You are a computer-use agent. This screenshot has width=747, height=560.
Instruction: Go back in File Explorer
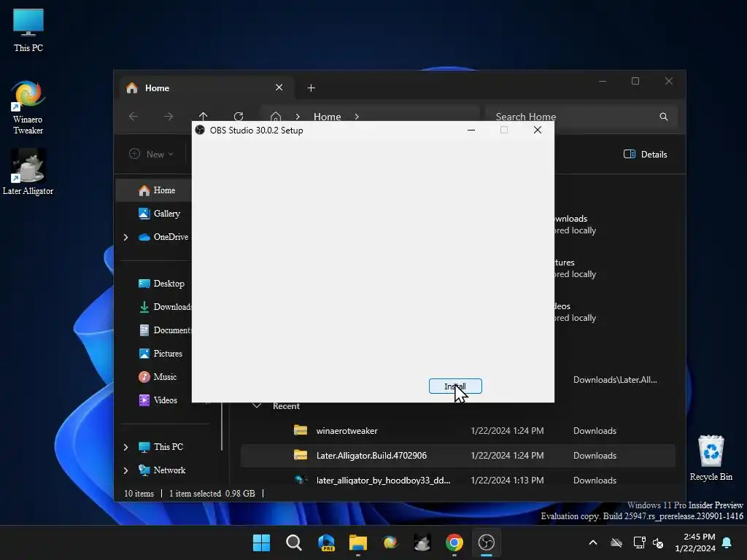[x=133, y=116]
